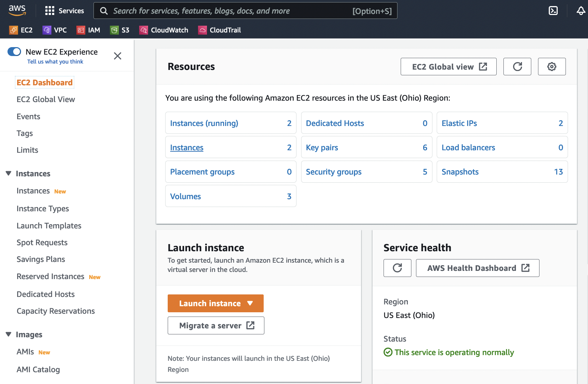Screen dimensions: 588x384
Task: Open the CloudWatch shortcut in favorites bar
Action: [164, 30]
